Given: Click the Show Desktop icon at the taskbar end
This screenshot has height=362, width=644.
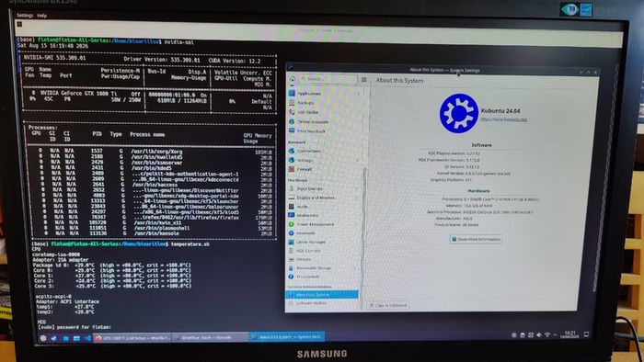Looking at the screenshot, I should [x=587, y=334].
